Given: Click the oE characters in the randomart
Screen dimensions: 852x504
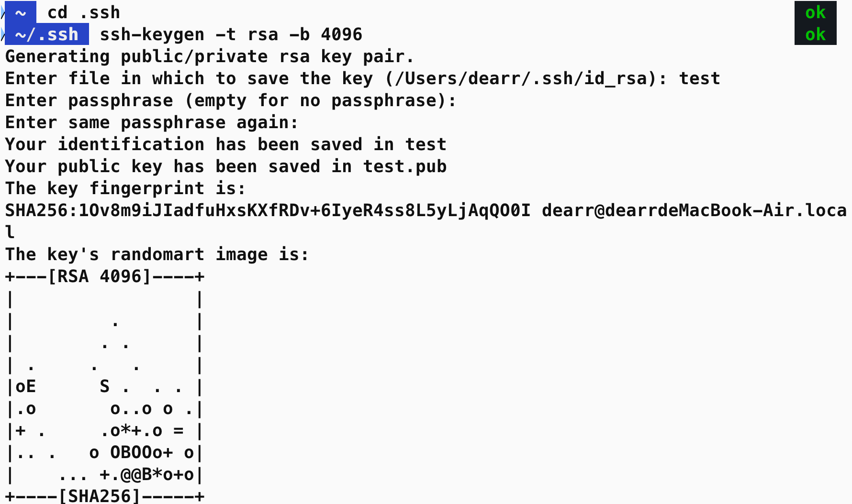Looking at the screenshot, I should click(x=26, y=386).
